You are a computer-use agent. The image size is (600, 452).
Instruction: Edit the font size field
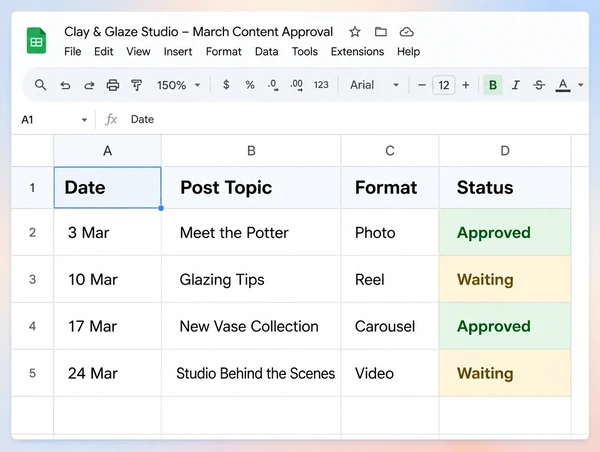(443, 85)
